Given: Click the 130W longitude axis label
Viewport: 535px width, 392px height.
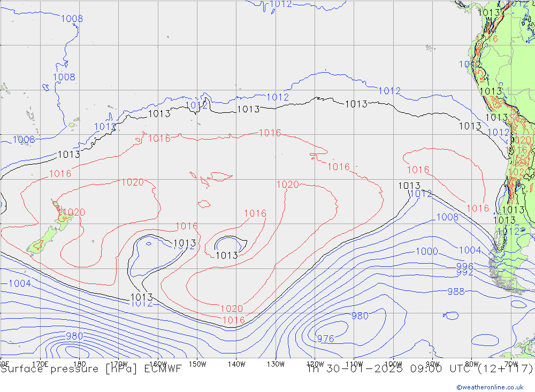Looking at the screenshot, I should [276, 364].
